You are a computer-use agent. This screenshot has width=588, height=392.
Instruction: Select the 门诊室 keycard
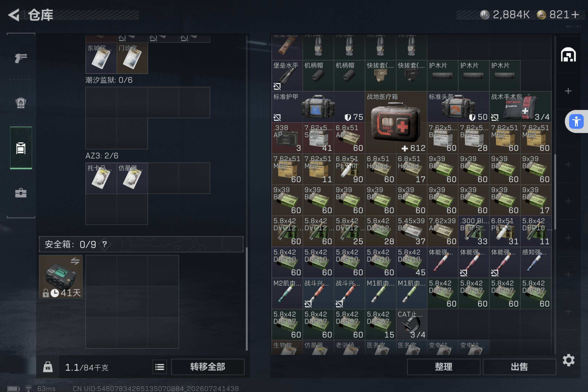[132, 58]
